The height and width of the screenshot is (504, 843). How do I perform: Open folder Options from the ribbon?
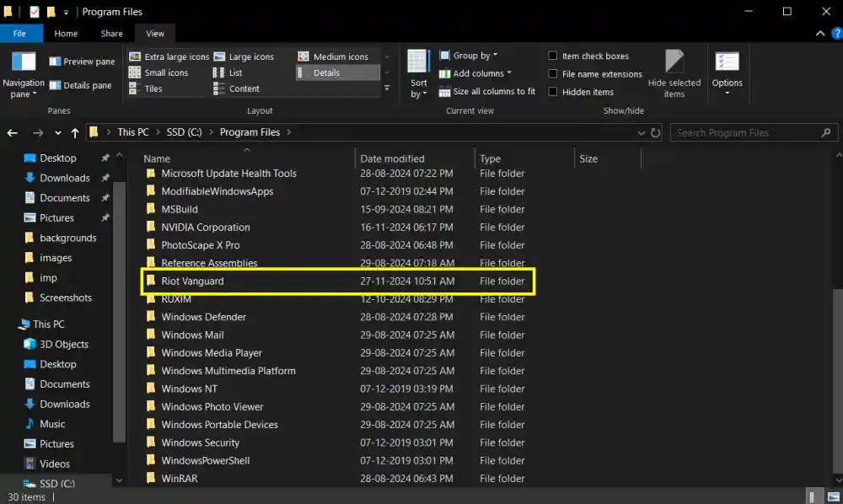click(727, 73)
